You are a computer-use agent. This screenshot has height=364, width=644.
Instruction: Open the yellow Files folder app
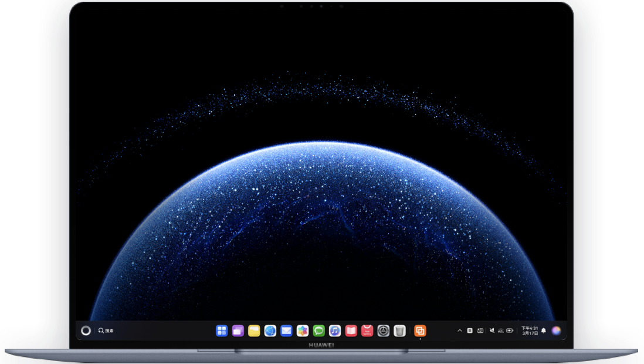pyautogui.click(x=254, y=331)
